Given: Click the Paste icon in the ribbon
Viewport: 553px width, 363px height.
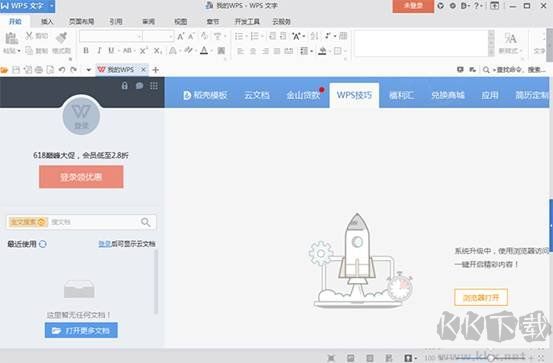Looking at the screenshot, I should click(11, 38).
